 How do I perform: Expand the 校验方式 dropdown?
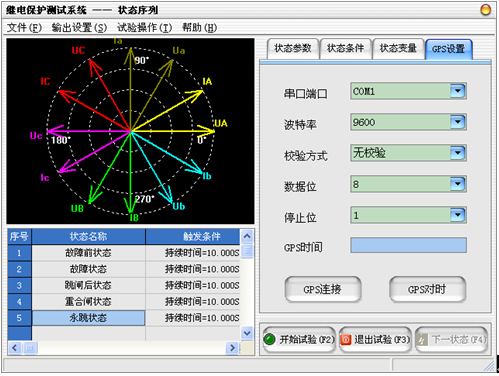[x=457, y=153]
